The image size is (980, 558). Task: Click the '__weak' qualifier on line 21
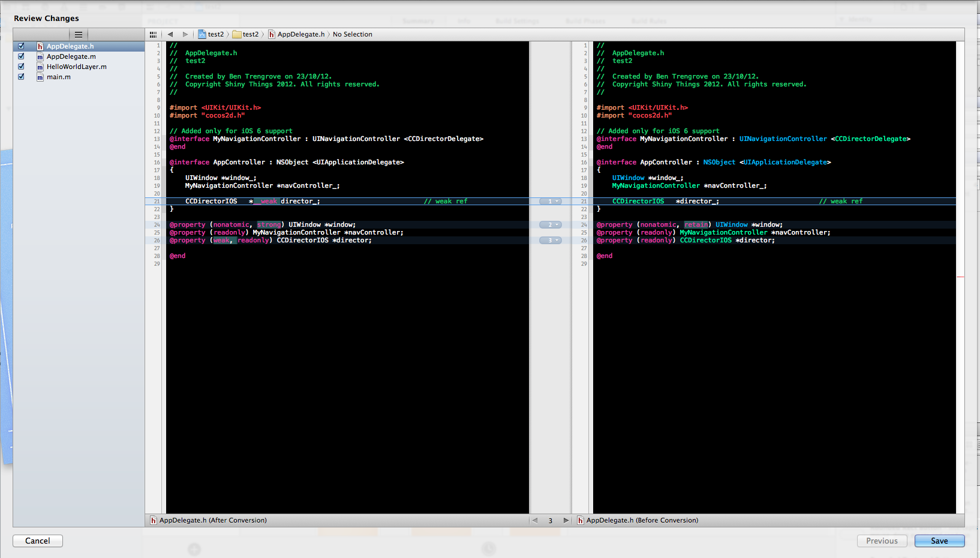pyautogui.click(x=267, y=202)
